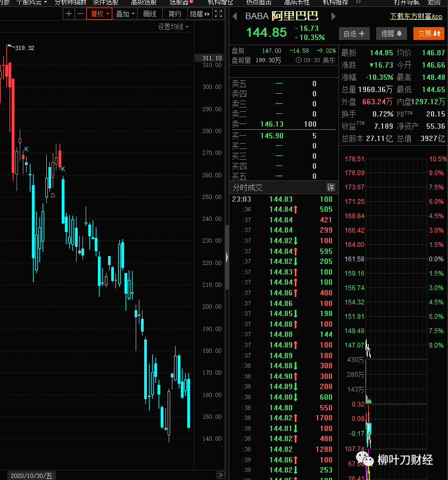
Task: Open 机构增仓 menu item
Action: coord(220,3)
